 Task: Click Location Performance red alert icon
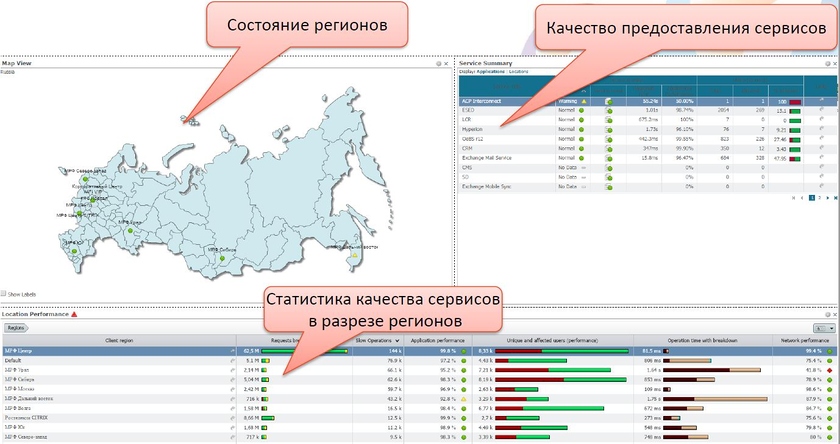click(x=74, y=315)
